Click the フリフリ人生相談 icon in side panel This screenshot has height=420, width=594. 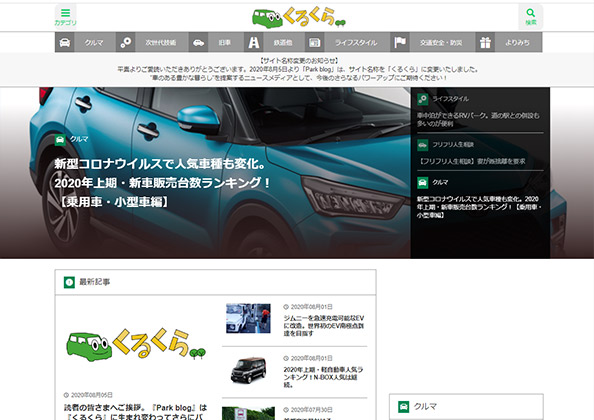tap(422, 145)
